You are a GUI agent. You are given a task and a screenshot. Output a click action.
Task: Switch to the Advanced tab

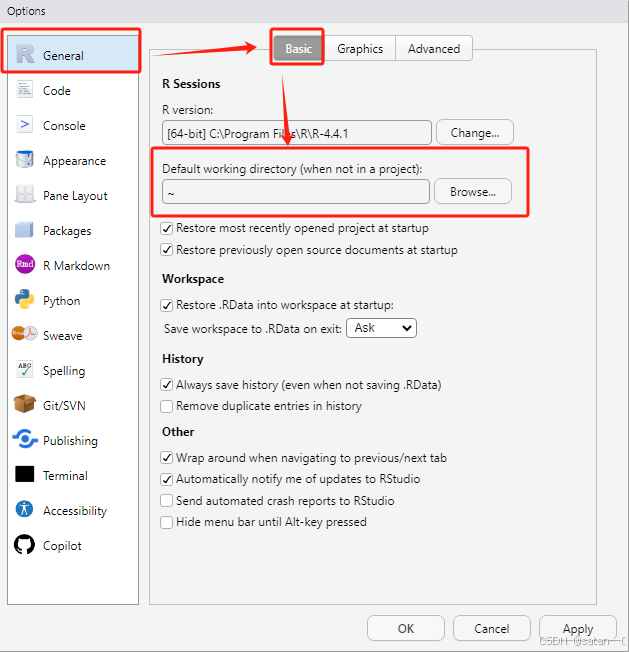tap(434, 49)
